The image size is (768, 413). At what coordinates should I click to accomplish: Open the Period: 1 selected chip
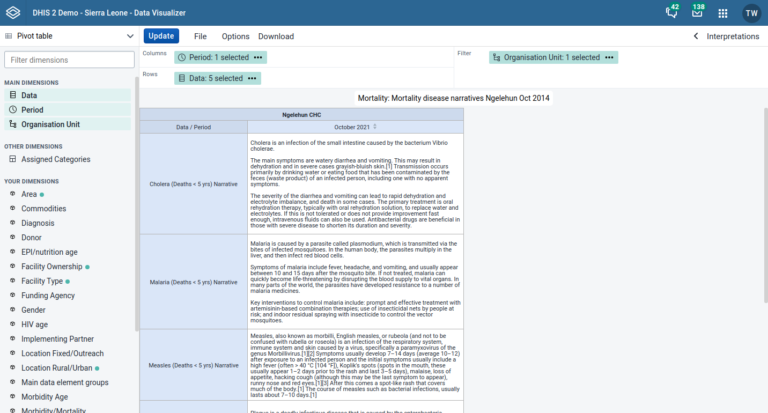click(x=214, y=57)
